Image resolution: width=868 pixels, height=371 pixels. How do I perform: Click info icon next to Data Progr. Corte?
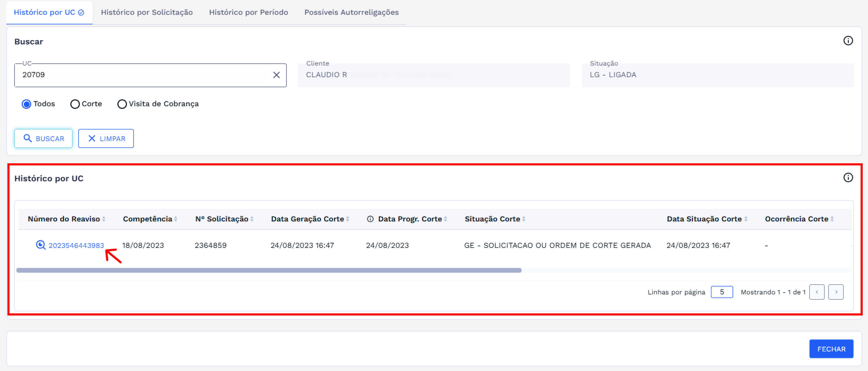coord(370,219)
